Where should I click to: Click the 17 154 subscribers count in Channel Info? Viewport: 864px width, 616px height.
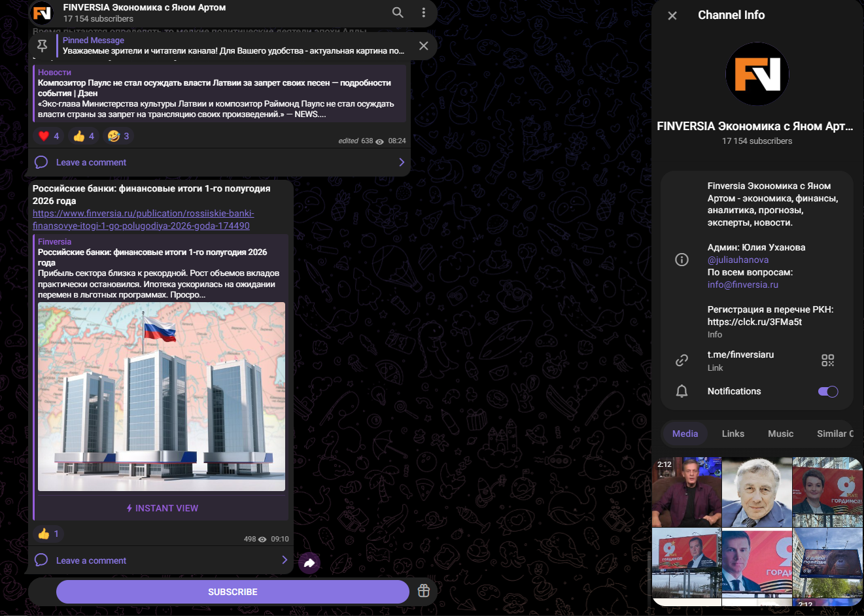click(x=757, y=141)
